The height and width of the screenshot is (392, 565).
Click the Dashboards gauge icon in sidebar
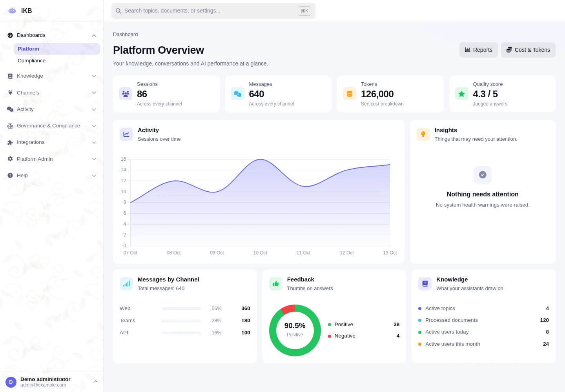10,35
